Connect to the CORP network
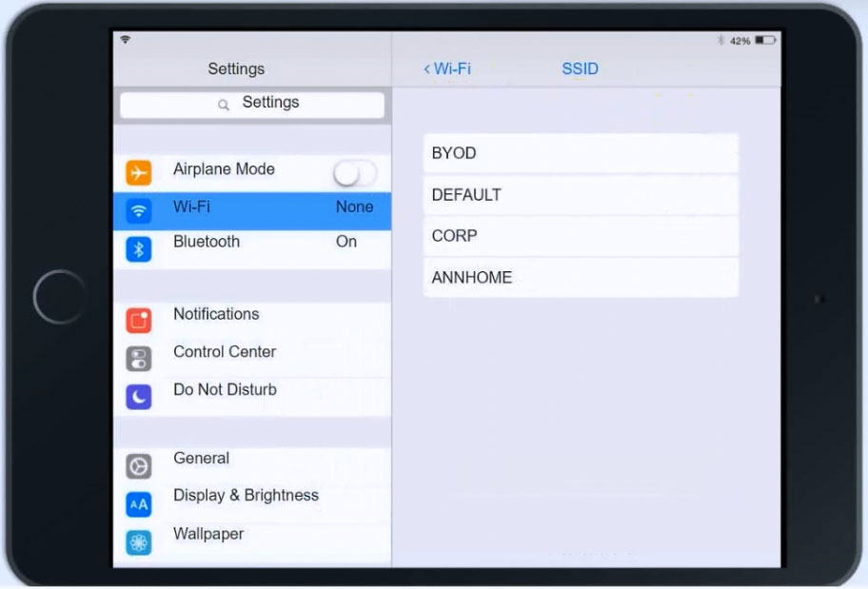 pyautogui.click(x=580, y=236)
